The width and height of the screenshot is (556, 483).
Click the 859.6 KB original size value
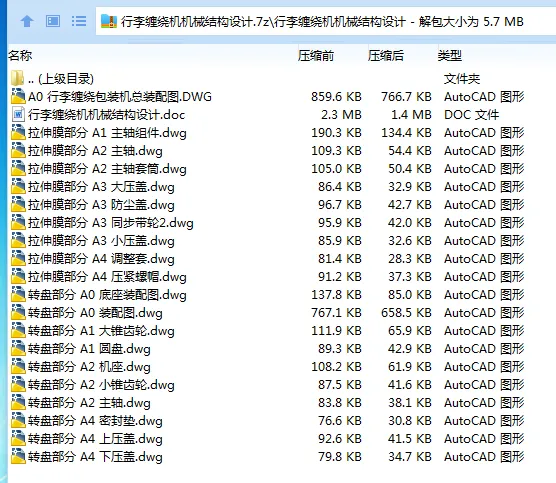click(x=336, y=97)
